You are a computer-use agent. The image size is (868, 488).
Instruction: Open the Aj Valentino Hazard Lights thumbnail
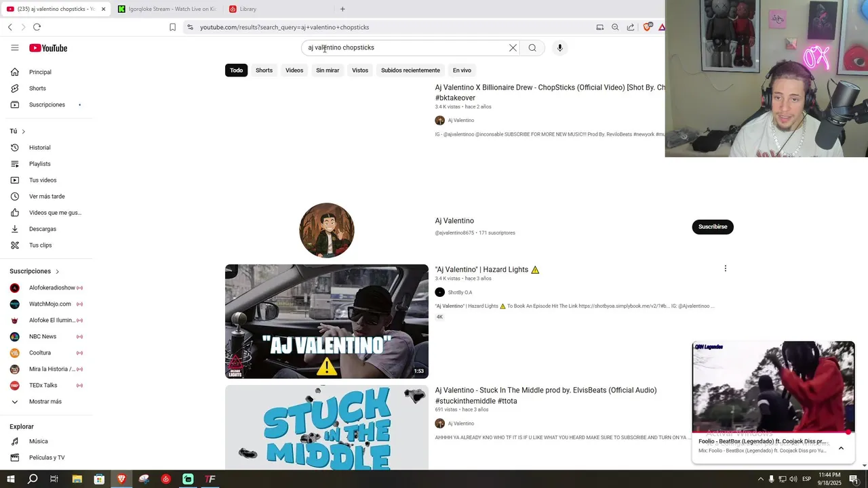pyautogui.click(x=327, y=321)
